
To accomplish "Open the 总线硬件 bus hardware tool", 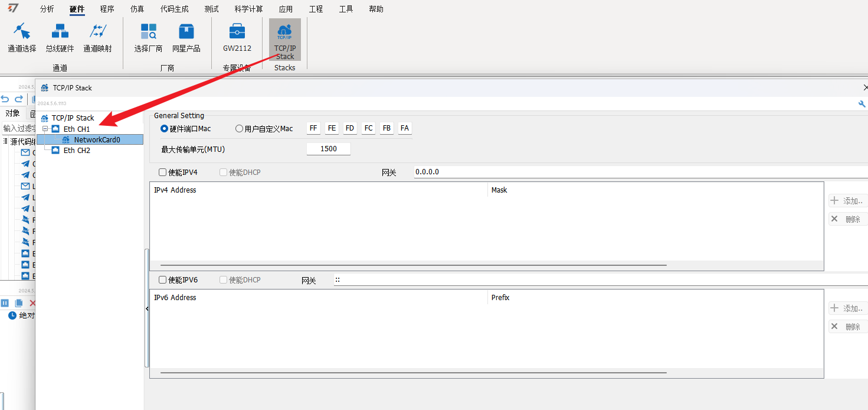I will pos(60,38).
